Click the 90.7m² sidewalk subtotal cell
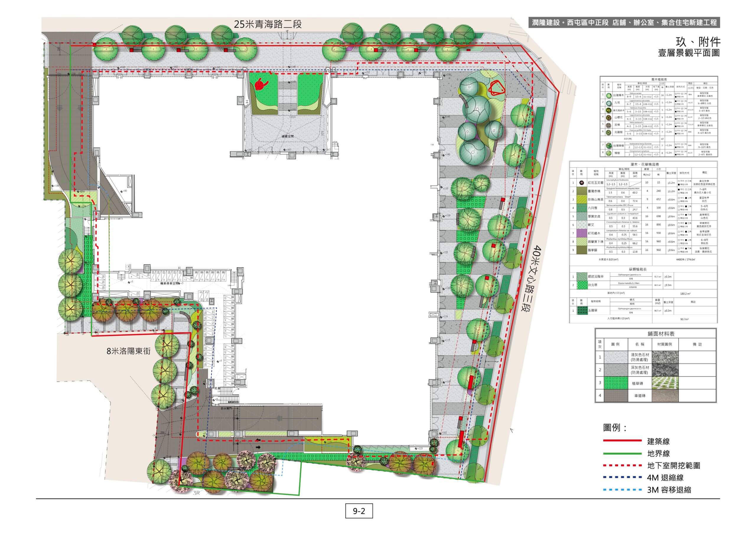 click(684, 319)
